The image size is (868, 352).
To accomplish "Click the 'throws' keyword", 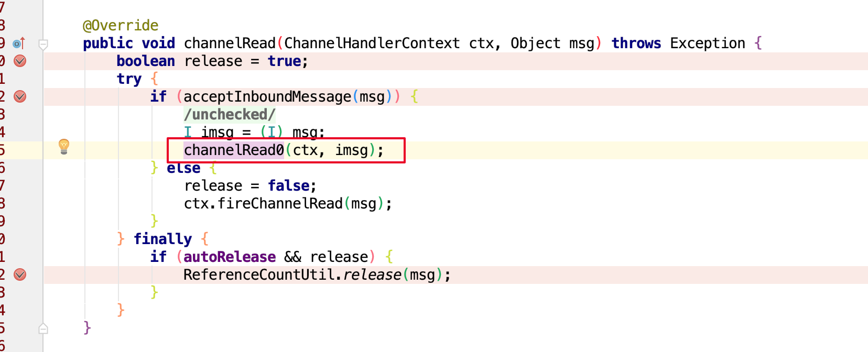I will pyautogui.click(x=636, y=43).
